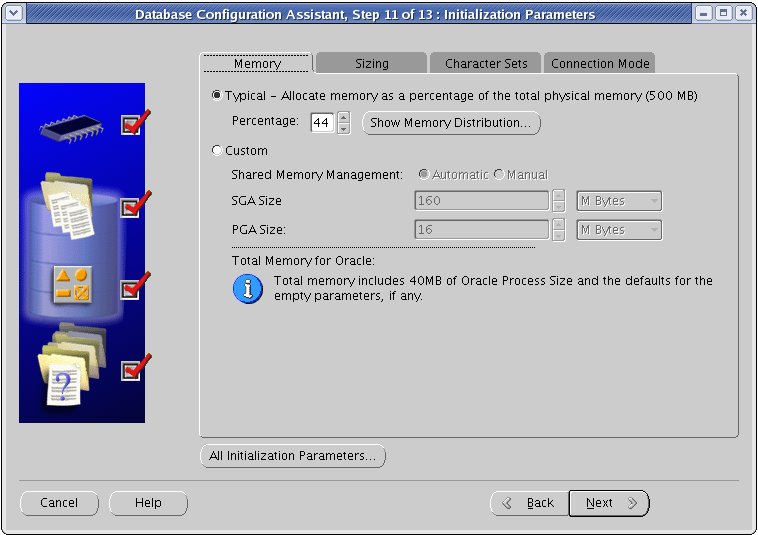
Task: Open the SGA Size units dropdown
Action: (619, 201)
